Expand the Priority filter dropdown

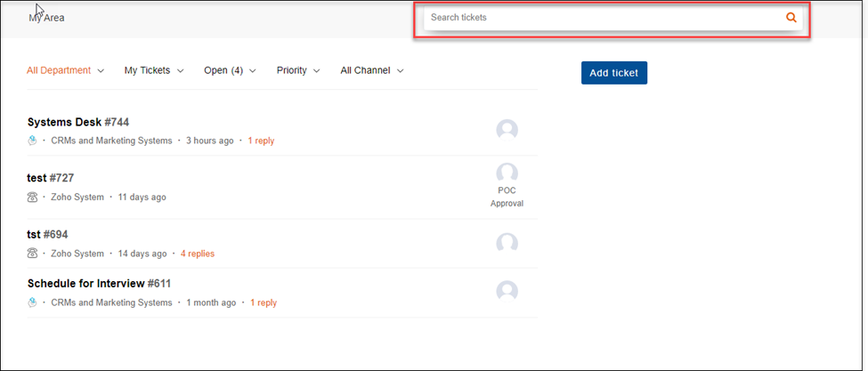[x=298, y=70]
